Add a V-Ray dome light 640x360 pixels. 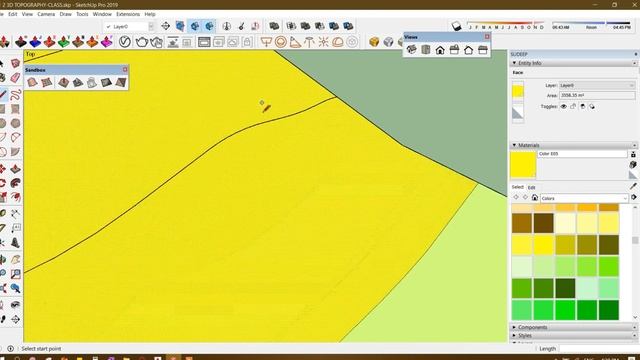(338, 42)
